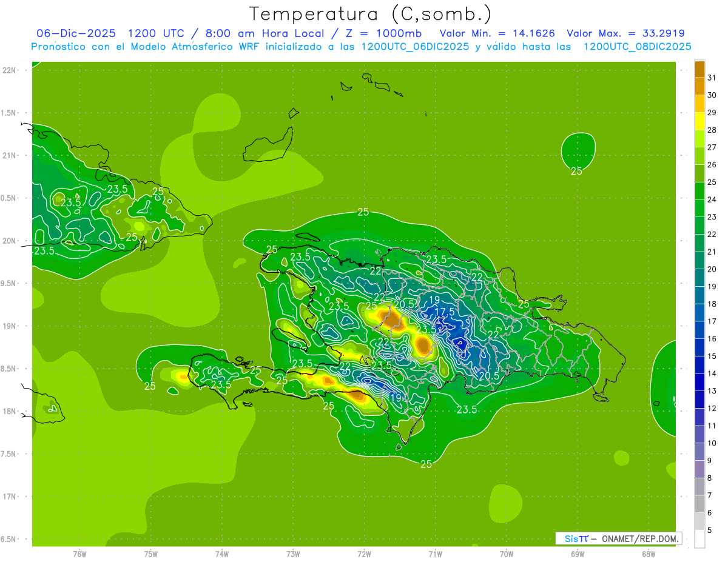Image resolution: width=728 pixels, height=562 pixels.
Task: Select '1200UTC_08DIC2025' valid-until timestamp
Action: pos(637,47)
